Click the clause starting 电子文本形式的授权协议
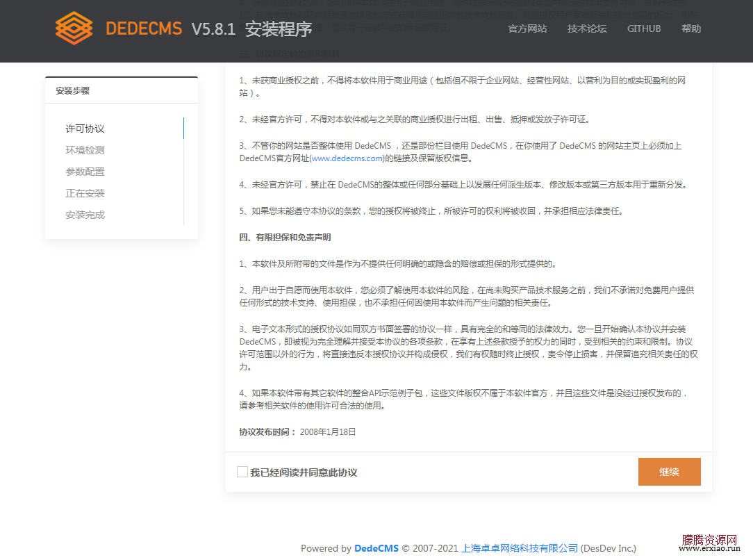 (x=469, y=347)
